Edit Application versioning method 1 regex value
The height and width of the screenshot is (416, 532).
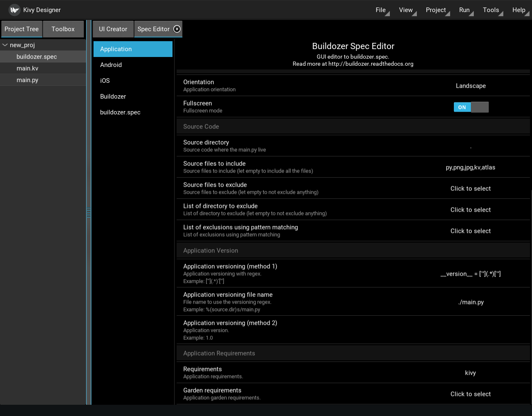pyautogui.click(x=470, y=274)
